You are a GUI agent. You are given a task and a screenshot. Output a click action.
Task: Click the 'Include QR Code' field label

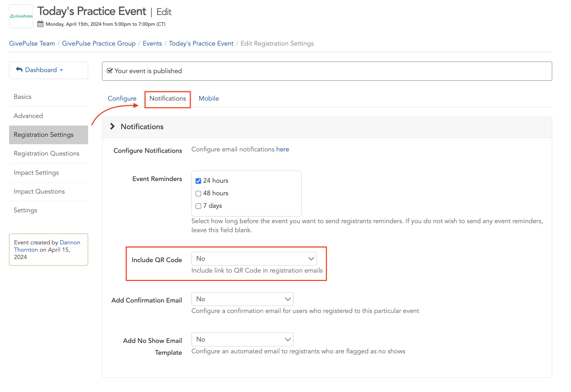(x=157, y=260)
